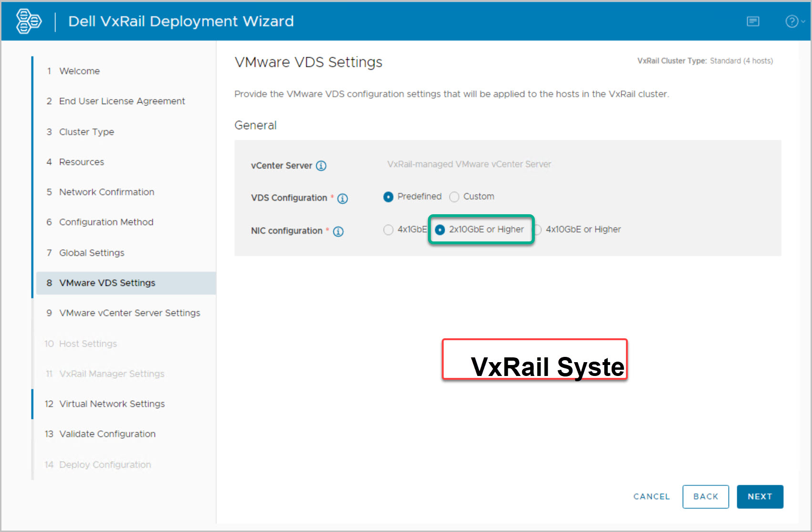Click the CANCEL link
Image resolution: width=812 pixels, height=532 pixels.
[x=651, y=497]
